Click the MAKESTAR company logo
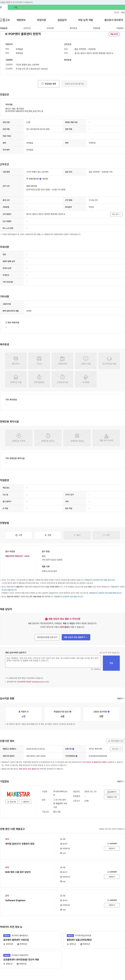125x980 pixels. pos(18,794)
